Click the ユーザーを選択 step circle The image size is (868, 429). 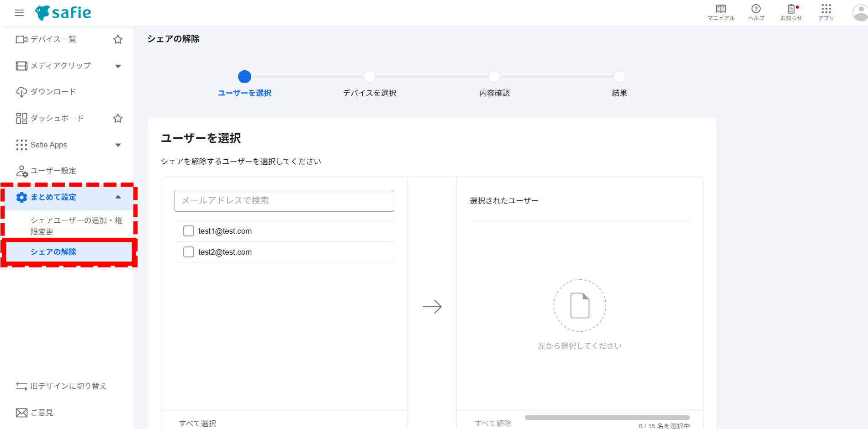click(x=245, y=77)
